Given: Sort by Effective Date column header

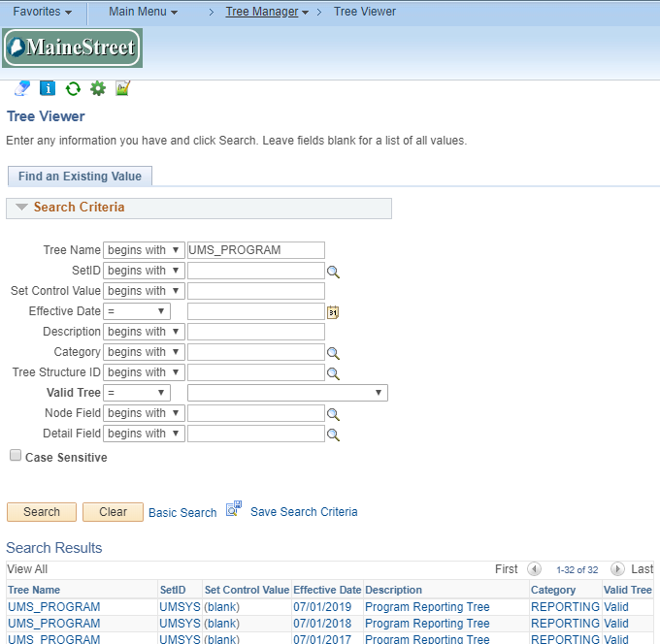Looking at the screenshot, I should point(327,590).
